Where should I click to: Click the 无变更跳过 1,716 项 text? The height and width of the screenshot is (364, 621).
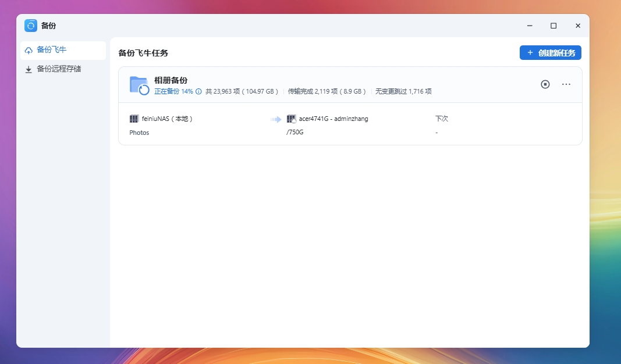[x=403, y=91]
